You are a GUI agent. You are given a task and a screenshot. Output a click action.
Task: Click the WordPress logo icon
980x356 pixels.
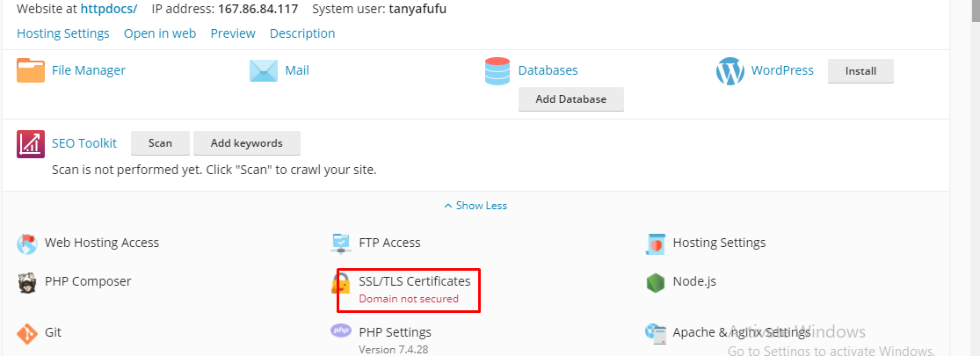click(x=730, y=71)
